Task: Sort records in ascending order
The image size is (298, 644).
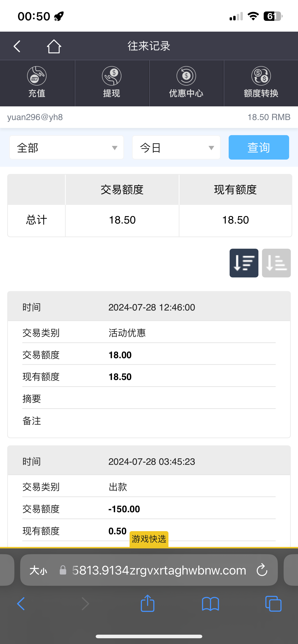Action: coord(276,263)
